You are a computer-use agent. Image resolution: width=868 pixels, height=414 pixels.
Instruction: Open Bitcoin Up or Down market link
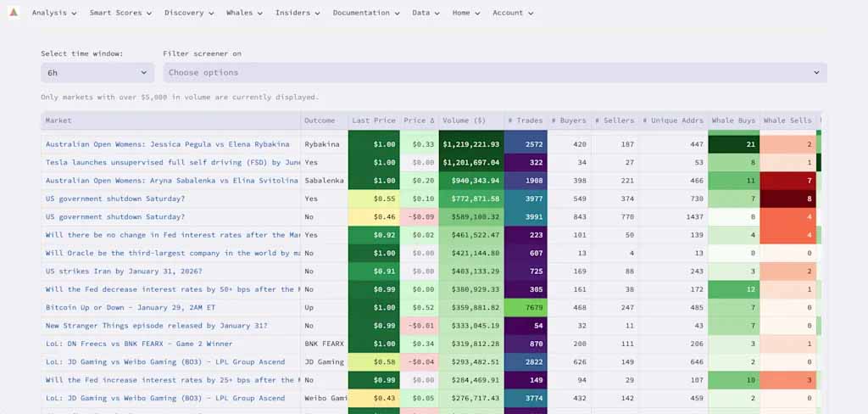coord(131,307)
